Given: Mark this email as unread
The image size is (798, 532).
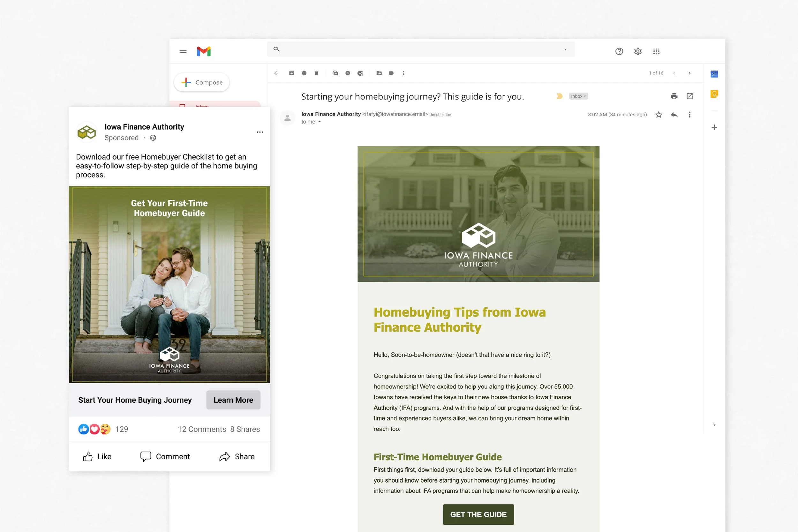Looking at the screenshot, I should [x=335, y=73].
